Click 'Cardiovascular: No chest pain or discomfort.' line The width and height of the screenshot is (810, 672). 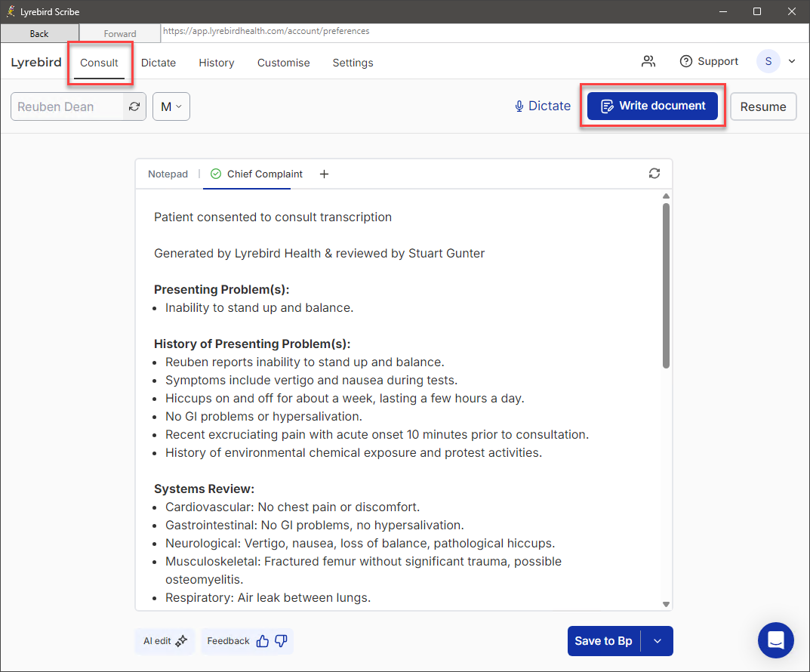[292, 507]
